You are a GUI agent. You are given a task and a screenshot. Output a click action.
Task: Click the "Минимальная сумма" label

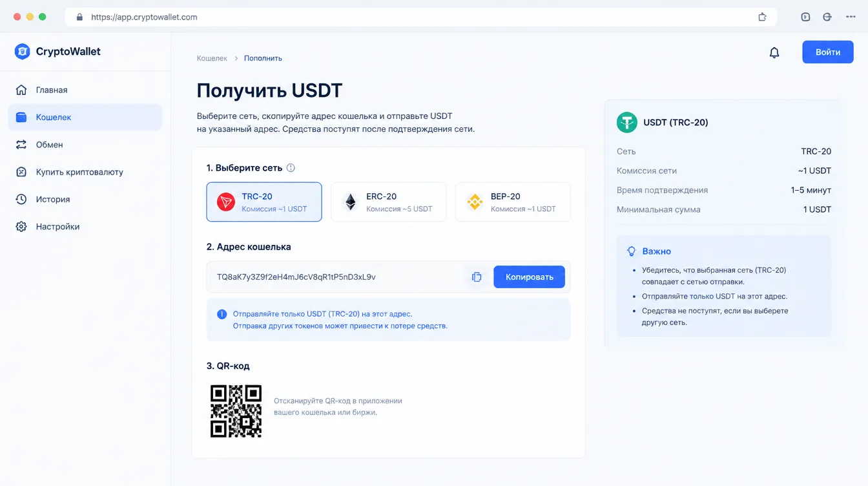(659, 209)
